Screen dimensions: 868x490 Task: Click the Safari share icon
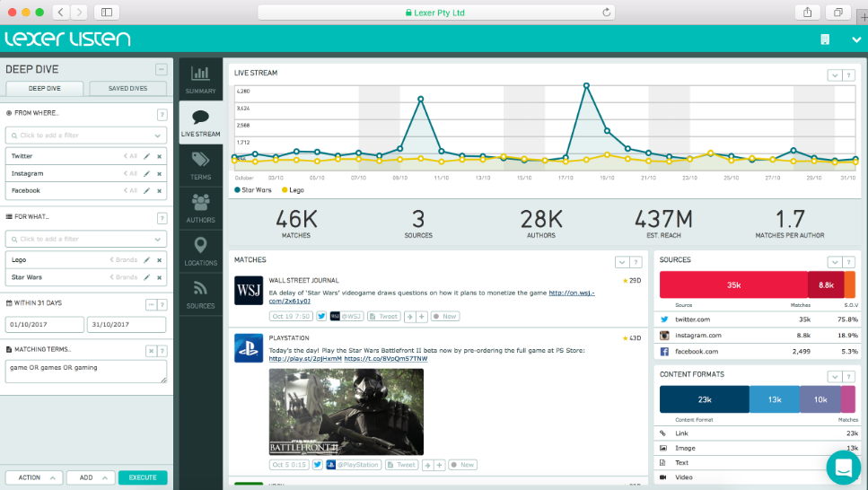coord(808,13)
